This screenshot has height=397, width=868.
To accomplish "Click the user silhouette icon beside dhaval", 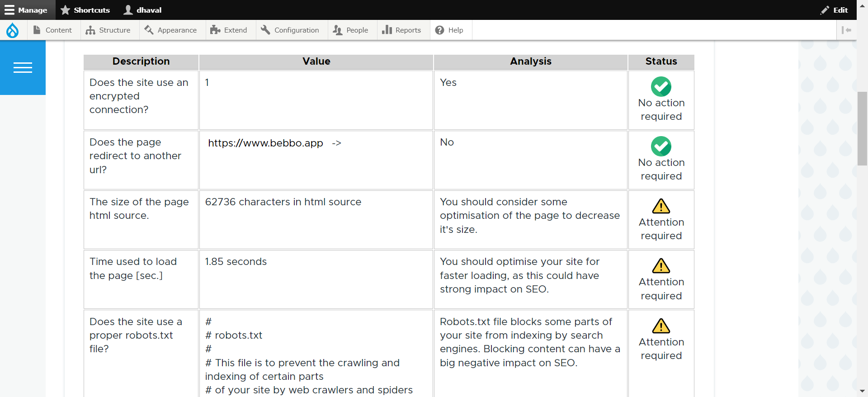I will 128,10.
